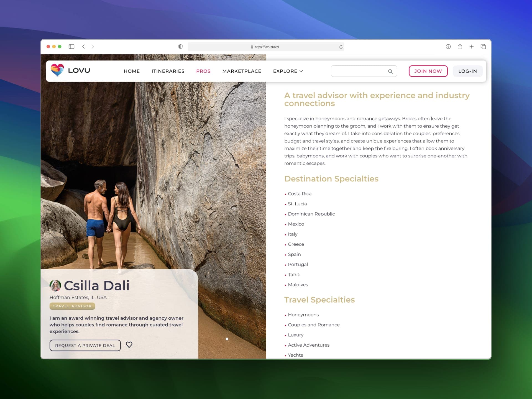532x399 pixels.
Task: Open the browser downloads icon
Action: click(x=448, y=47)
